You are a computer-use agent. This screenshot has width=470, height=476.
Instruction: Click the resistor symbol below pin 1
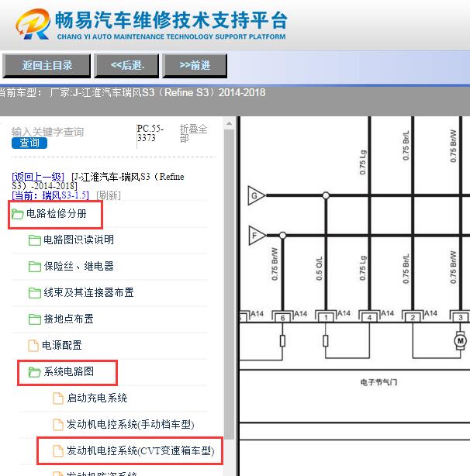[x=326, y=341]
